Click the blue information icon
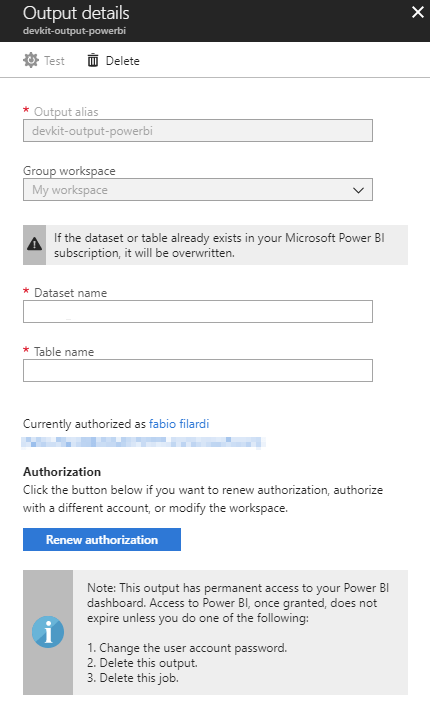The image size is (430, 706). click(x=48, y=632)
